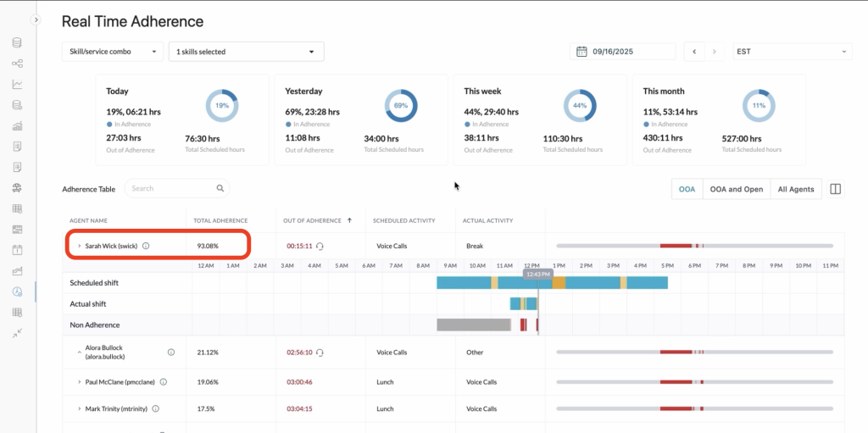Go to the previous day with the left arrow
The width and height of the screenshot is (868, 433).
tap(695, 52)
